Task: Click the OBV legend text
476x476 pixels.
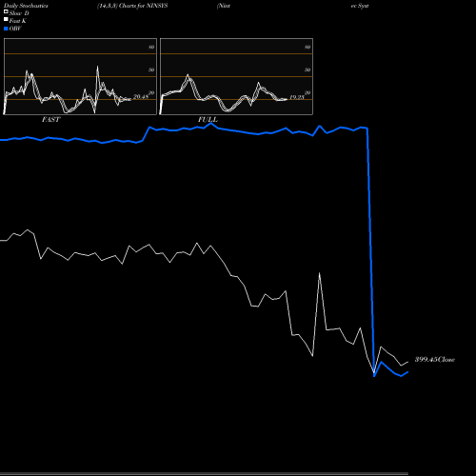Action: coord(15,29)
